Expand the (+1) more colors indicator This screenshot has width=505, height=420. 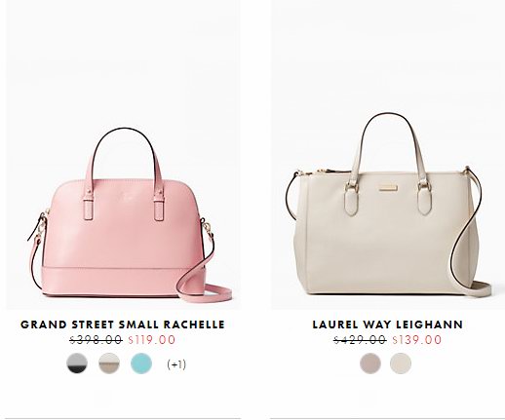(176, 364)
